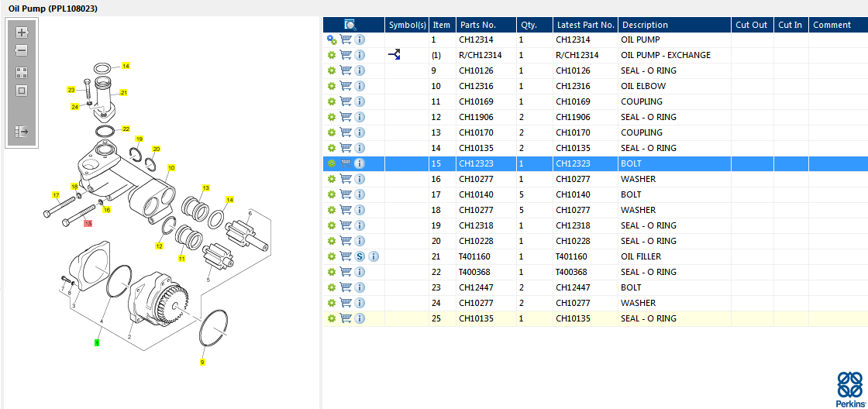Viewport: 868px width, 409px height.
Task: Select the OIL ELBOW description cell
Action: (x=643, y=86)
